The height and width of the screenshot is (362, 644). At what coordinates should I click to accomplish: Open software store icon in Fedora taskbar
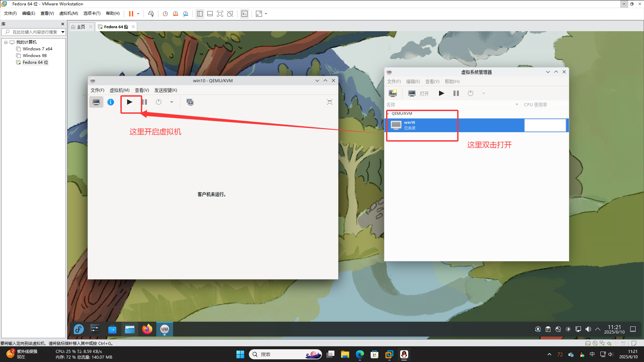tap(112, 329)
